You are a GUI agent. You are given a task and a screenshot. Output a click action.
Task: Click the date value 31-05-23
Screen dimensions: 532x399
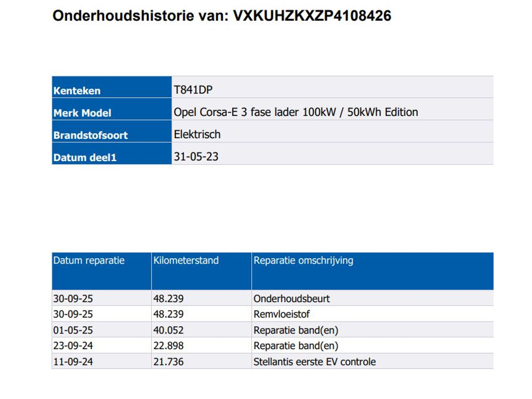[196, 157]
